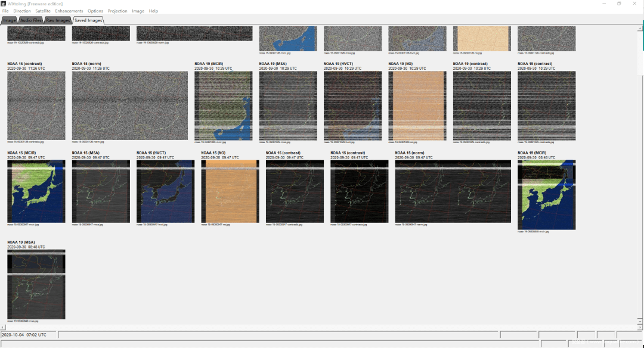Select NOAA 15 (NO) 09:47 orange thumbnail
The image size is (644, 348).
[230, 191]
